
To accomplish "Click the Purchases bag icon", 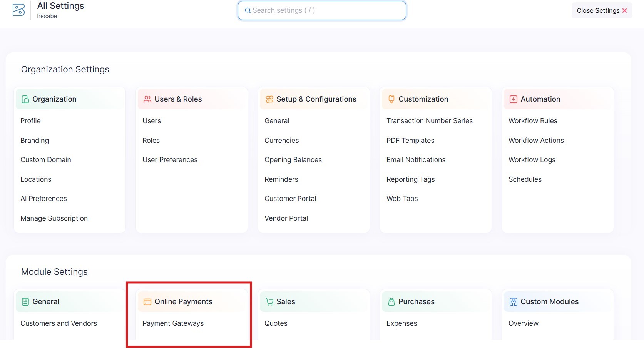I will click(391, 302).
